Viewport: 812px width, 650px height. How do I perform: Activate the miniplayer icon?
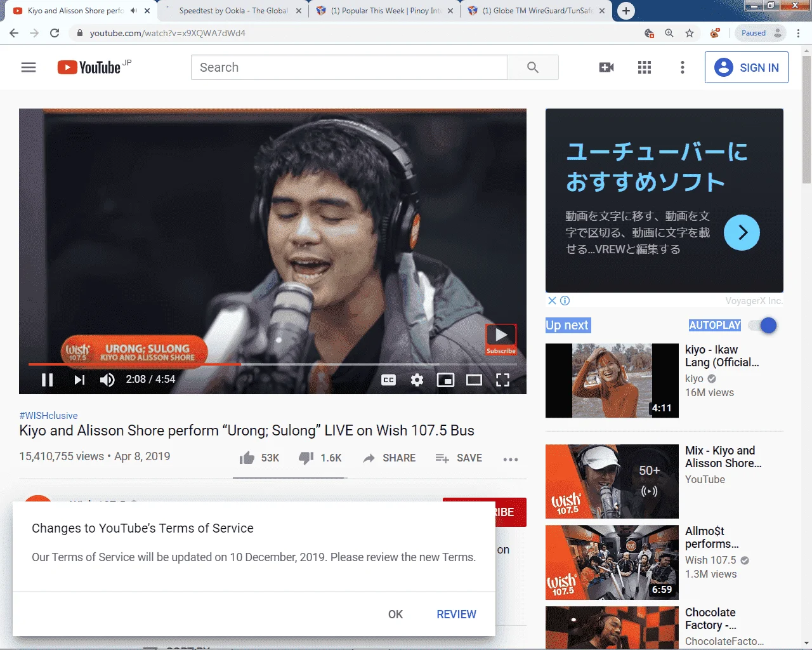[x=445, y=380]
